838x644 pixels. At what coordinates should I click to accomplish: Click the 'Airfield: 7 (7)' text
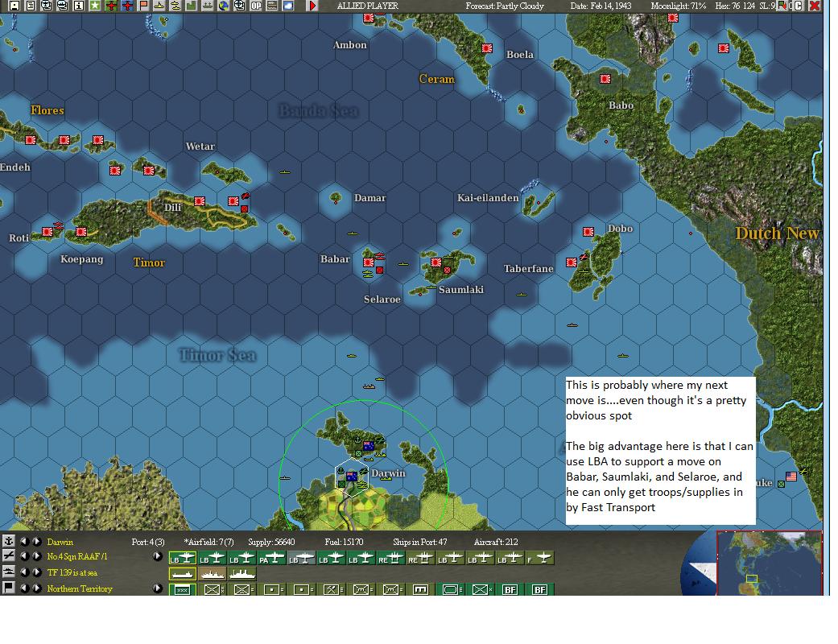pos(209,542)
